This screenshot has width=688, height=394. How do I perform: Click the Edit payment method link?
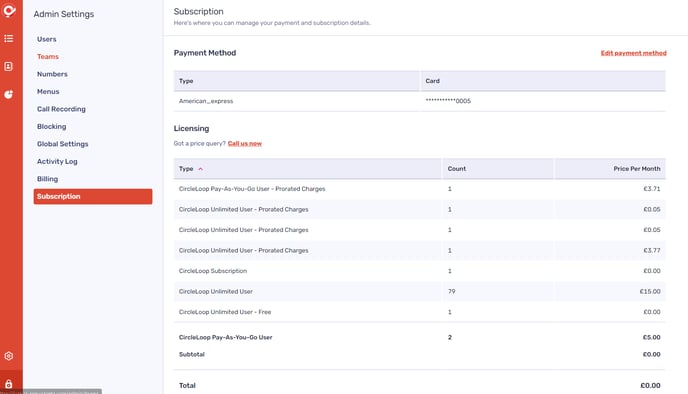click(x=634, y=53)
